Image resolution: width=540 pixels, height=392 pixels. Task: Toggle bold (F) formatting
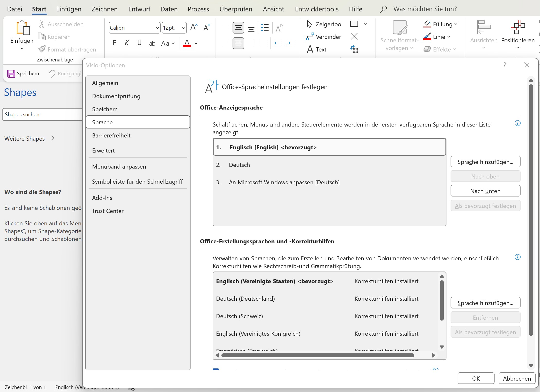click(x=114, y=43)
